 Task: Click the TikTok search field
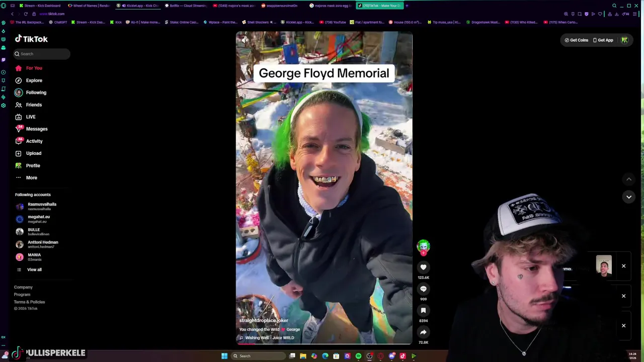(x=42, y=54)
